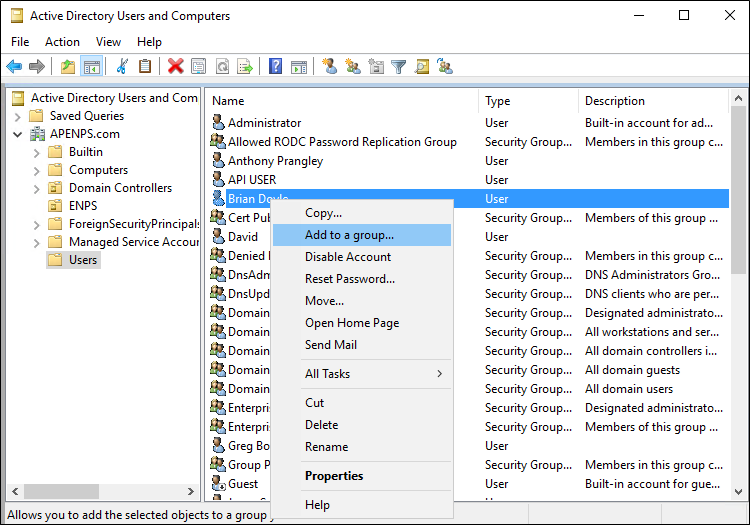
Task: Choose Move... from the context menu
Action: click(362, 301)
